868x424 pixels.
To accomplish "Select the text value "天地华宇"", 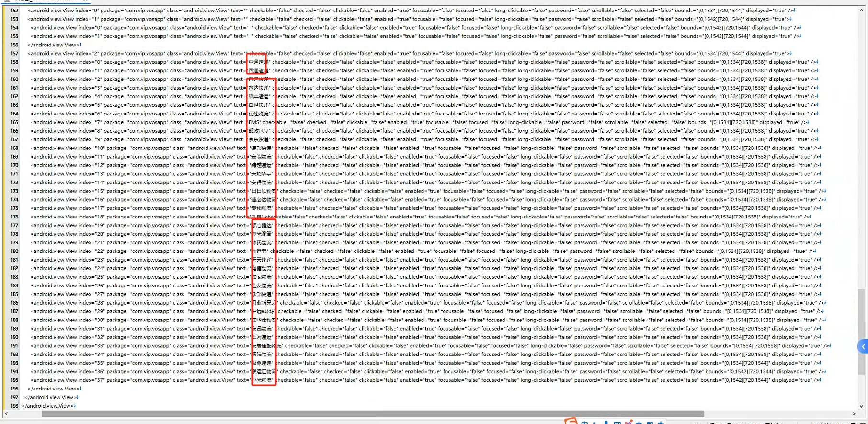I will click(262, 174).
